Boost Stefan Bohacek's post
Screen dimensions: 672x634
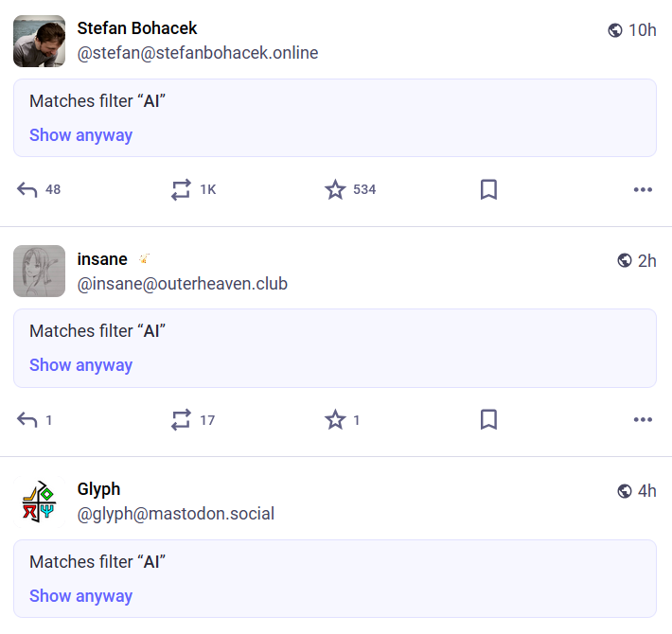pyautogui.click(x=181, y=189)
